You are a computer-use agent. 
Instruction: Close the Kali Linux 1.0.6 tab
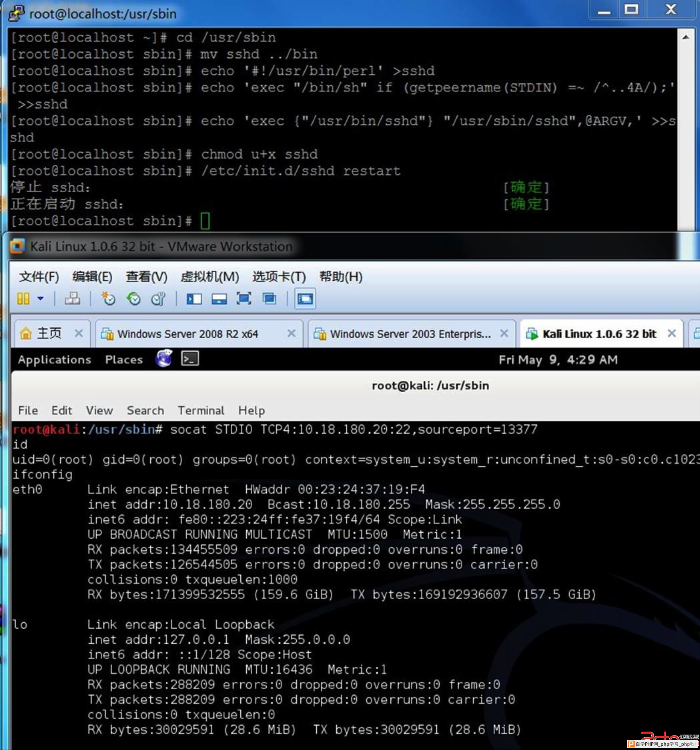(671, 333)
